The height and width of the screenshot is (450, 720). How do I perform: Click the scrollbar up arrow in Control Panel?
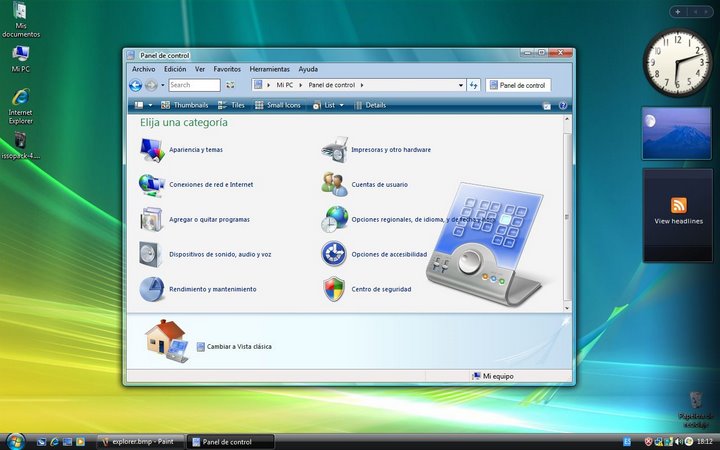pos(567,119)
